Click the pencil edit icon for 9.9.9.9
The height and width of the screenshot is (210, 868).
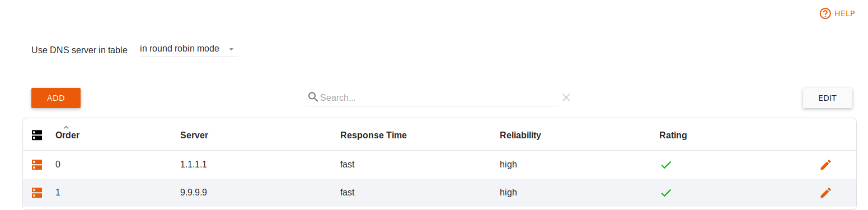825,193
